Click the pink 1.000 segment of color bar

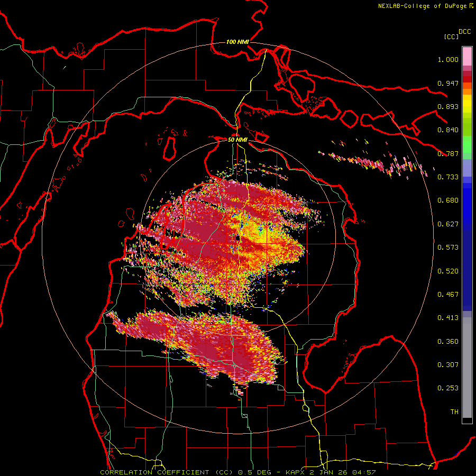467,57
